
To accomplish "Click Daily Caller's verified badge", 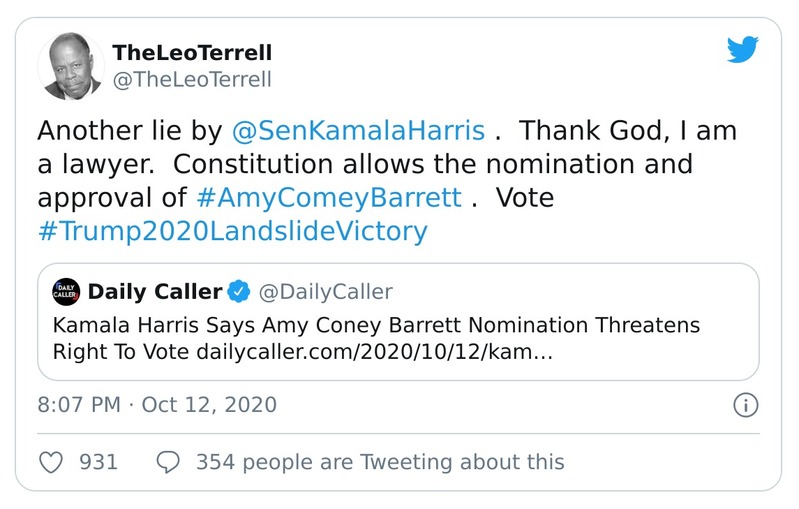I will (x=238, y=292).
